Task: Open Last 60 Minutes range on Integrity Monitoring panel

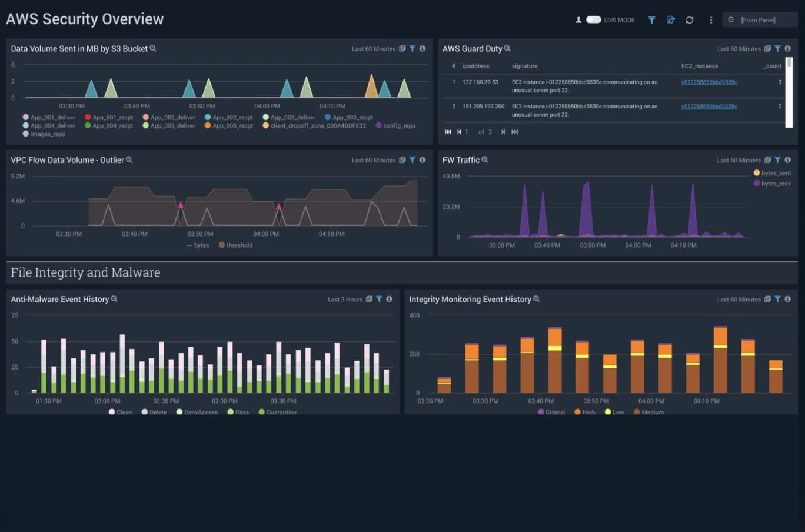Action: click(739, 300)
